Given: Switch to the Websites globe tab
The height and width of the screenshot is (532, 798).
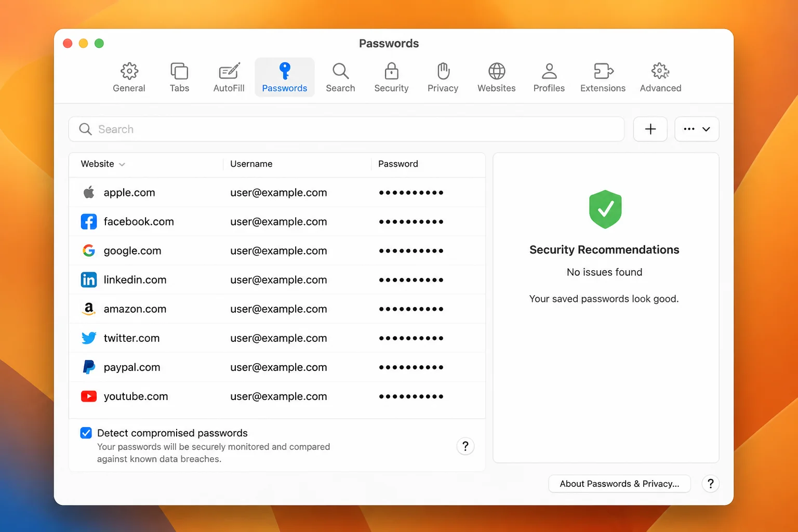Looking at the screenshot, I should (497, 77).
